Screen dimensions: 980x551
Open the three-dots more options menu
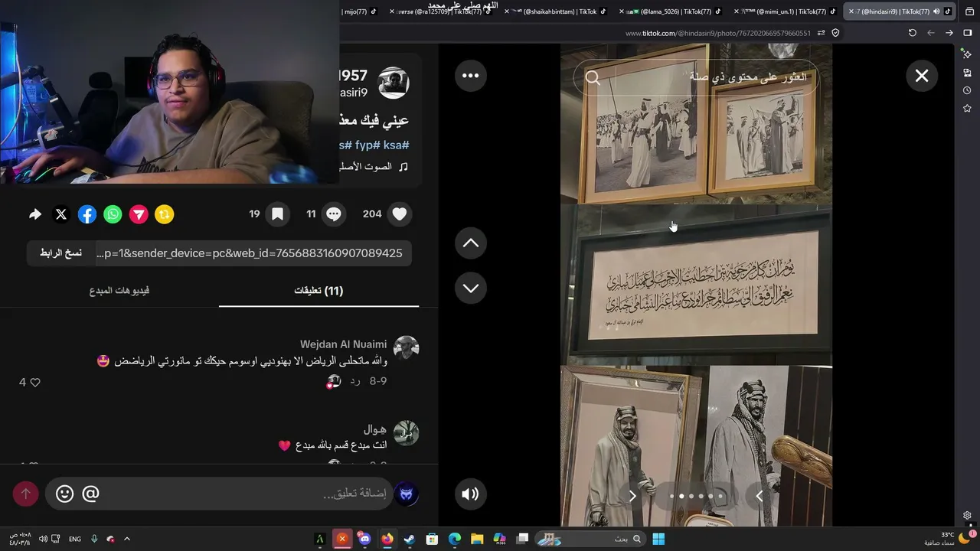tap(471, 76)
